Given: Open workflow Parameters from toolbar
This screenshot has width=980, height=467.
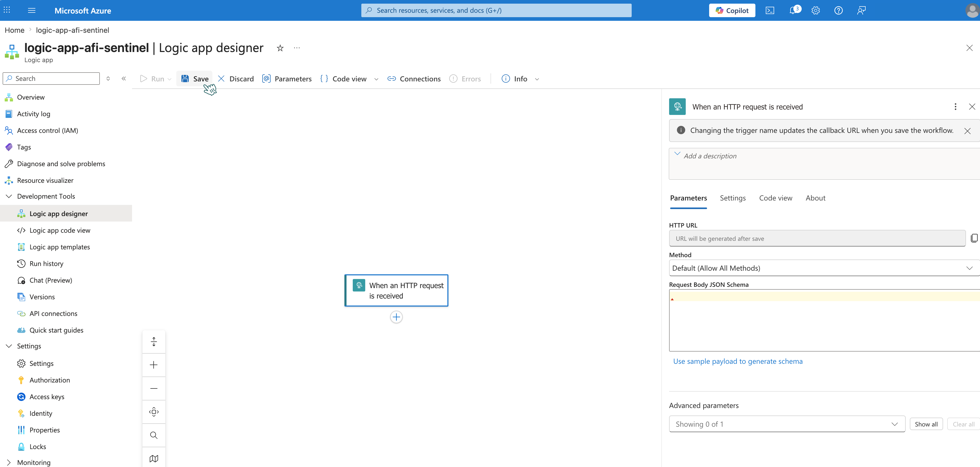Looking at the screenshot, I should pyautogui.click(x=286, y=79).
